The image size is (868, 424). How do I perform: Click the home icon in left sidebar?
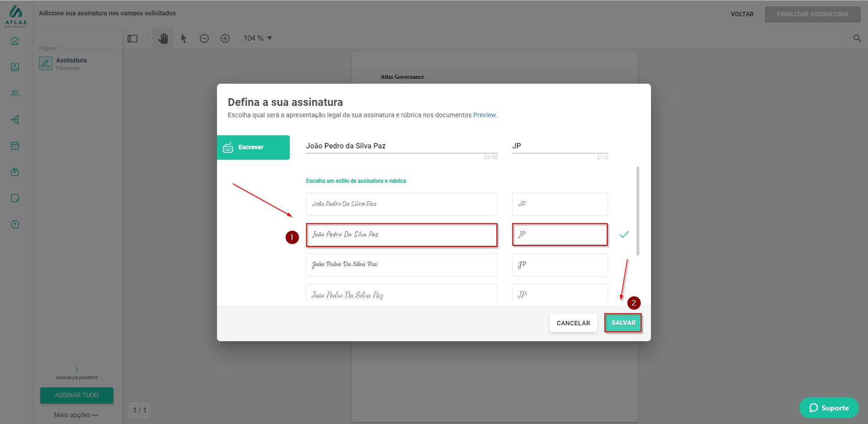pos(15,41)
